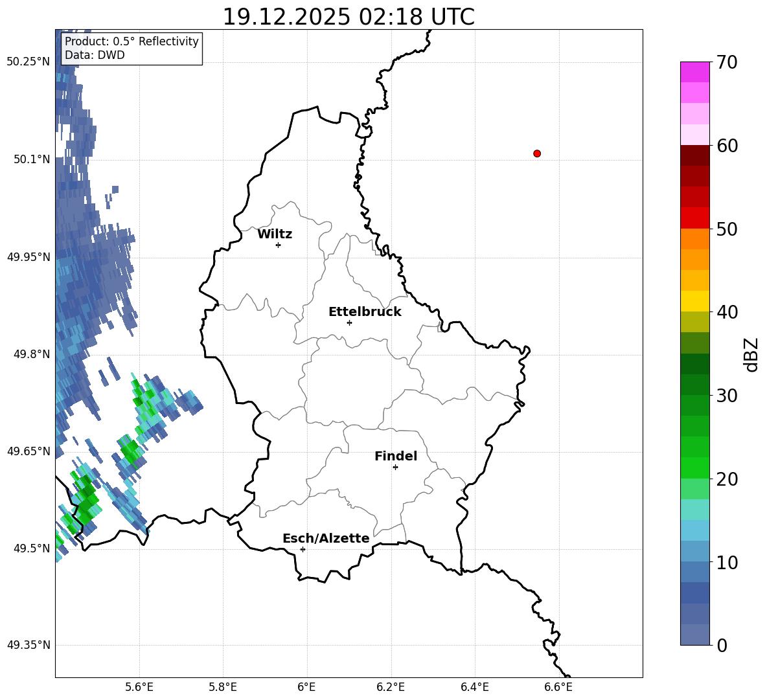767x700 pixels.
Task: Click the Wiltz station cross marker
Action: pyautogui.click(x=279, y=245)
